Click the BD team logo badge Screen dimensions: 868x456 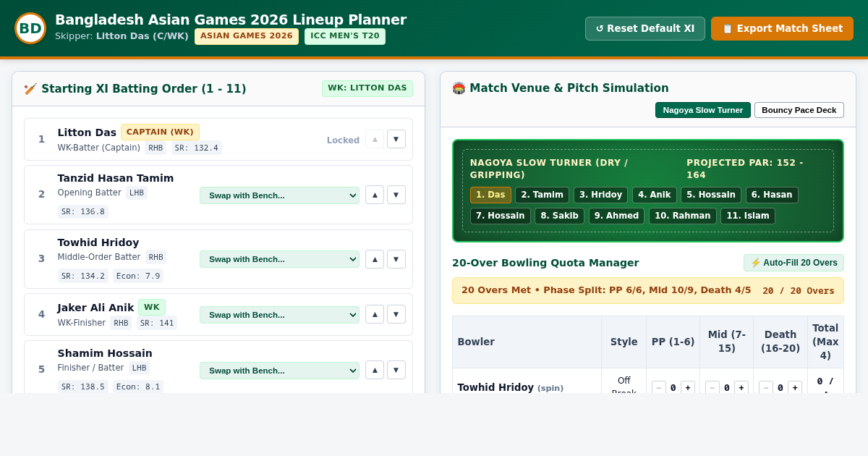click(x=30, y=28)
